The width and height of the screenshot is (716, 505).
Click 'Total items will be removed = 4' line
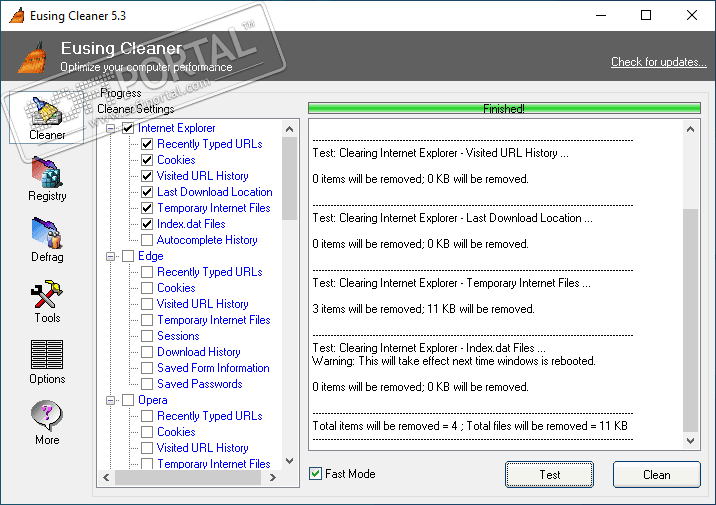tap(470, 426)
